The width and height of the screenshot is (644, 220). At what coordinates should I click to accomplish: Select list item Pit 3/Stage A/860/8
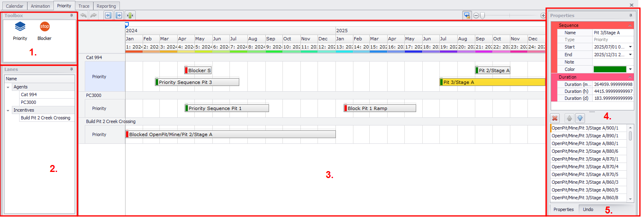point(589,198)
